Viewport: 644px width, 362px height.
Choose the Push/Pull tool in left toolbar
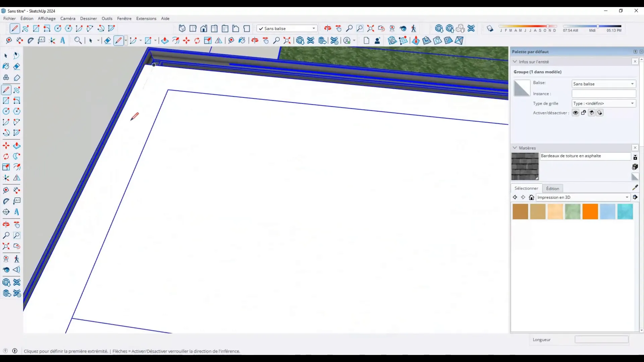point(17,146)
